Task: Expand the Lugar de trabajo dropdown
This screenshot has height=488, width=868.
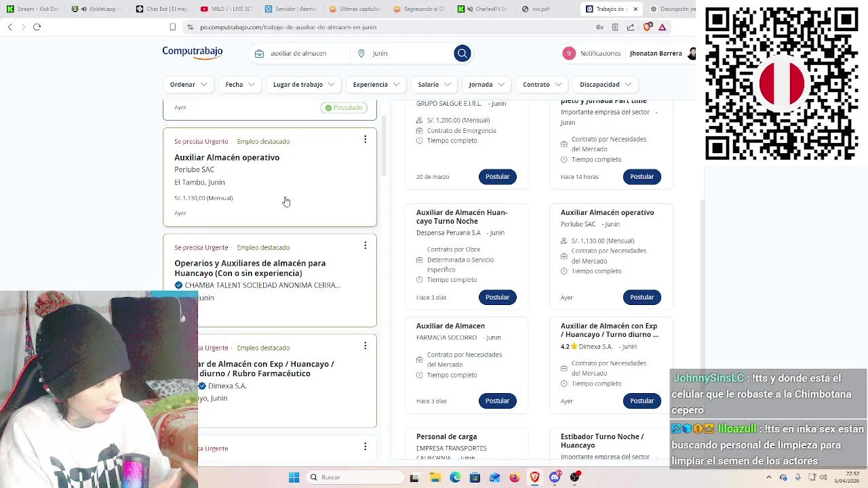Action: coord(304,84)
